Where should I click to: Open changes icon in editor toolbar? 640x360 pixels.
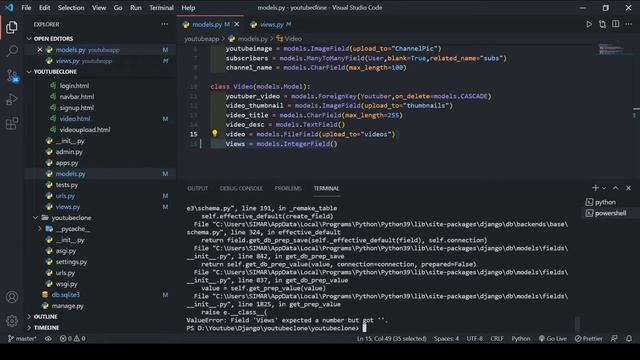pyautogui.click(x=602, y=24)
